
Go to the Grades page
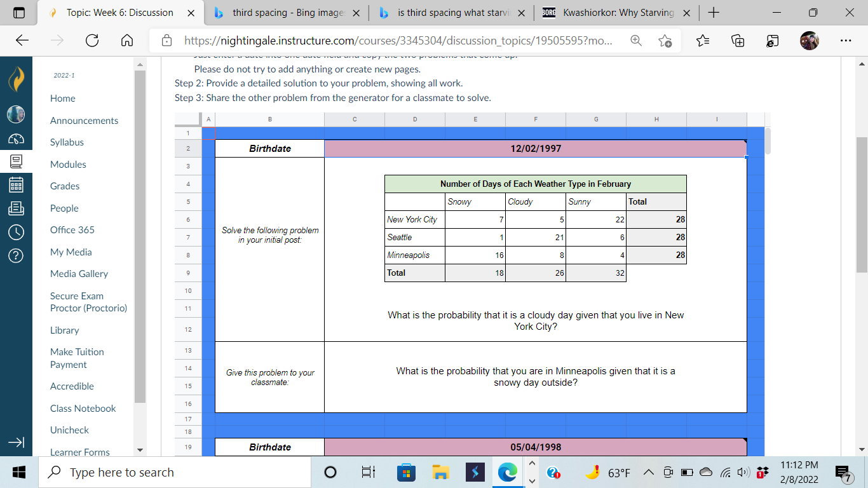click(64, 186)
